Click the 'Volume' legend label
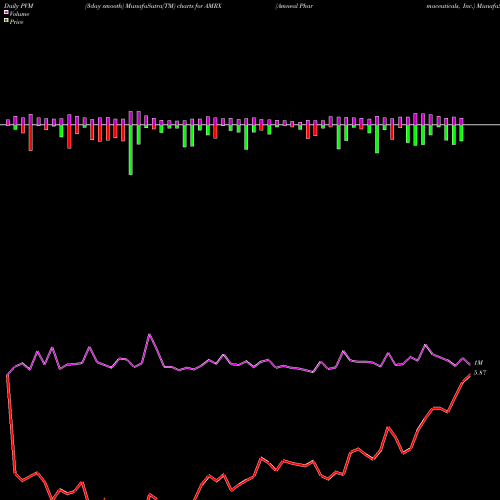500x500 pixels. (x=19, y=14)
